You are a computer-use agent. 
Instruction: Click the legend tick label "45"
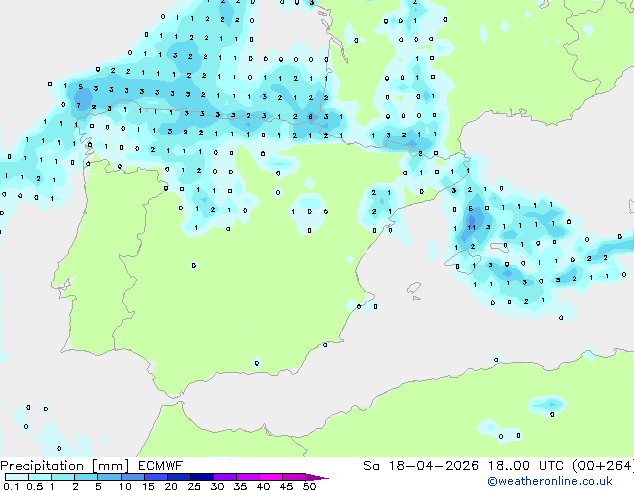[x=286, y=486]
